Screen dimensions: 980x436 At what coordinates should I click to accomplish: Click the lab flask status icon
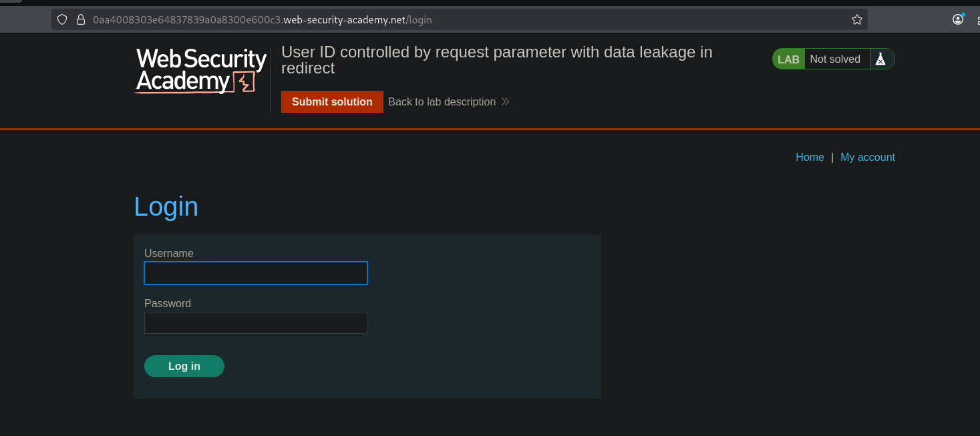[880, 59]
